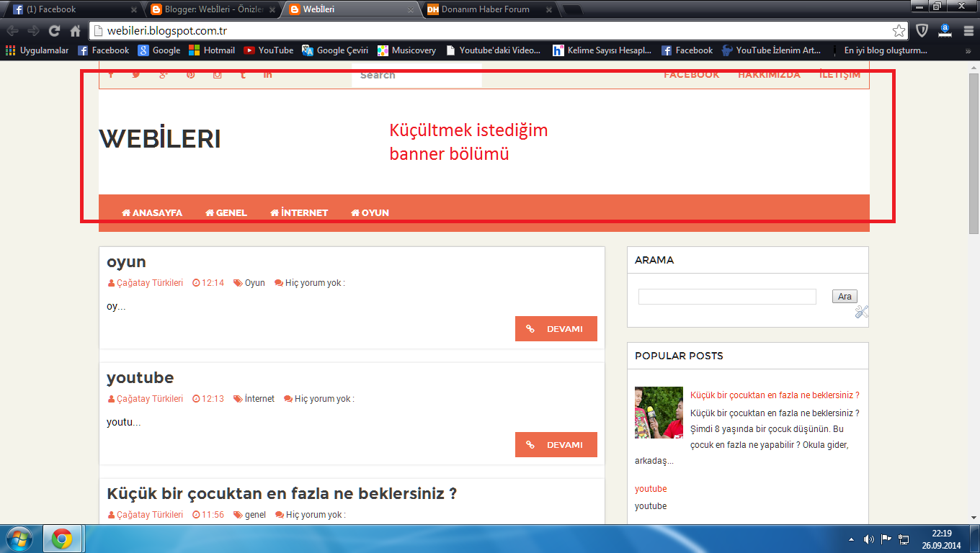The image size is (980, 553).
Task: Click the LinkedIn icon in blog header
Action: [268, 75]
